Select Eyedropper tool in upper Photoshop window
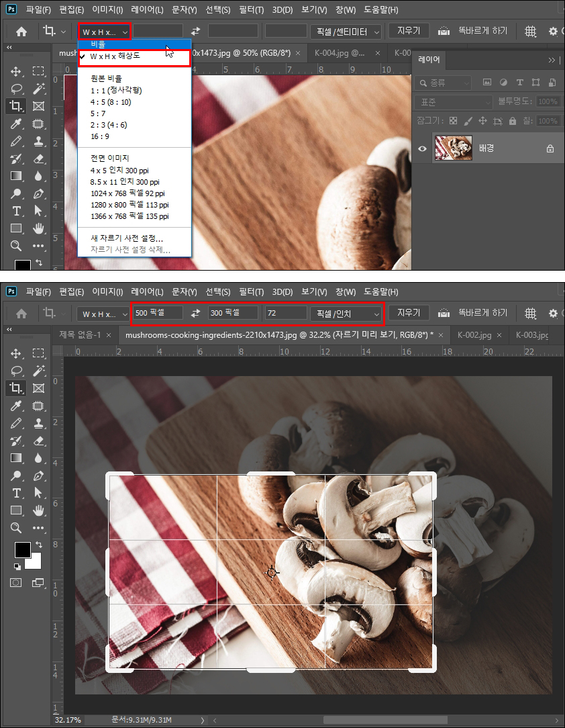The width and height of the screenshot is (565, 728). pos(16,124)
